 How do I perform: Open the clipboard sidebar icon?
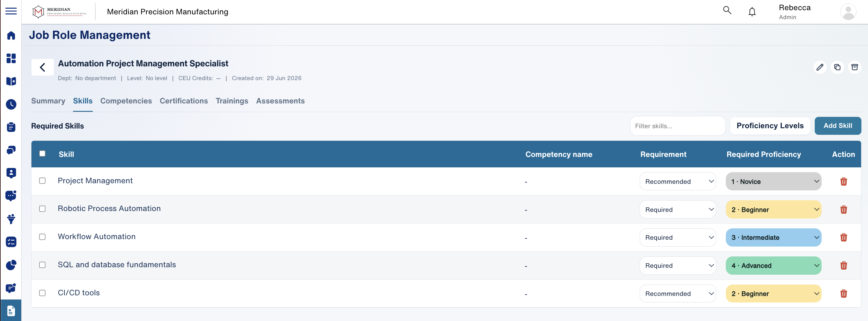coord(11,127)
